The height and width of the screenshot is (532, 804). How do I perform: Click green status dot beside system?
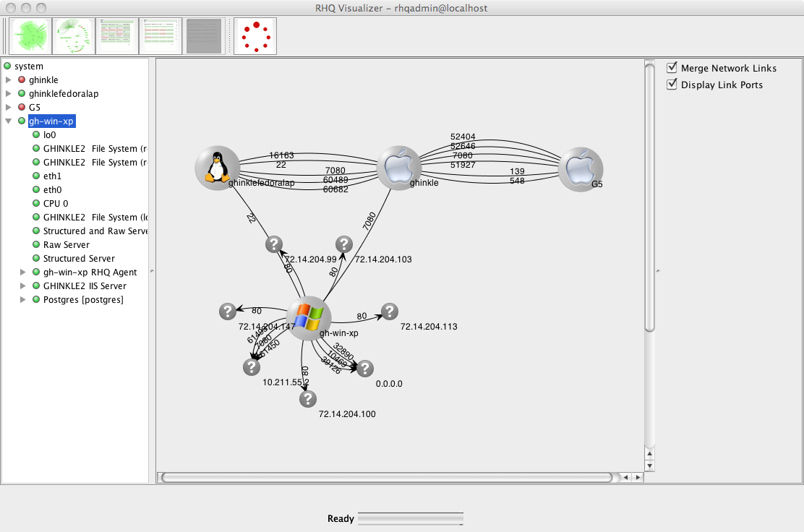tap(7, 66)
